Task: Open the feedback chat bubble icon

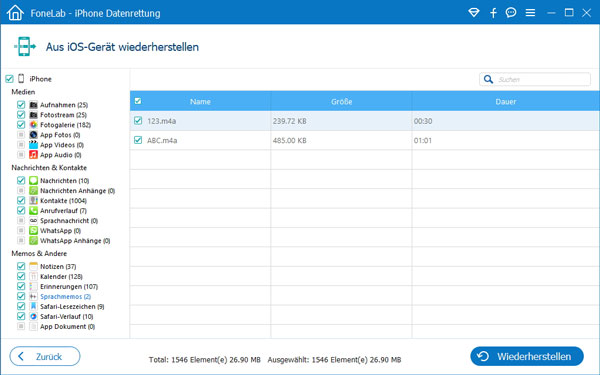Action: (511, 13)
